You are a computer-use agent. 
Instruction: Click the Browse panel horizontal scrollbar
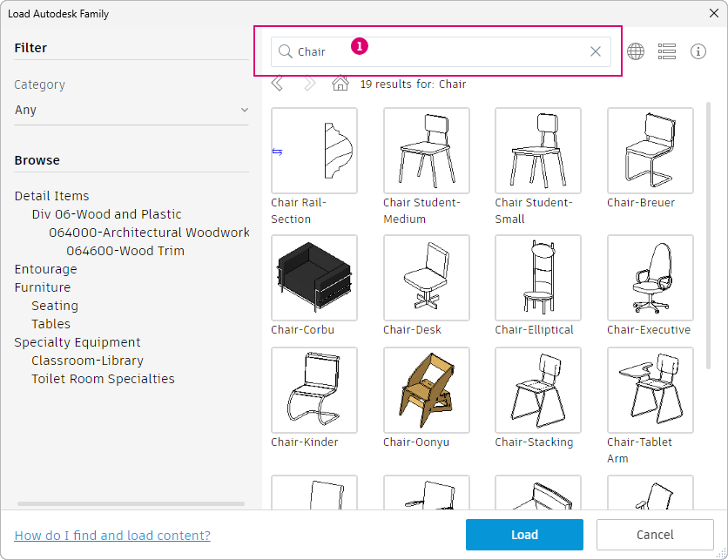(x=131, y=503)
